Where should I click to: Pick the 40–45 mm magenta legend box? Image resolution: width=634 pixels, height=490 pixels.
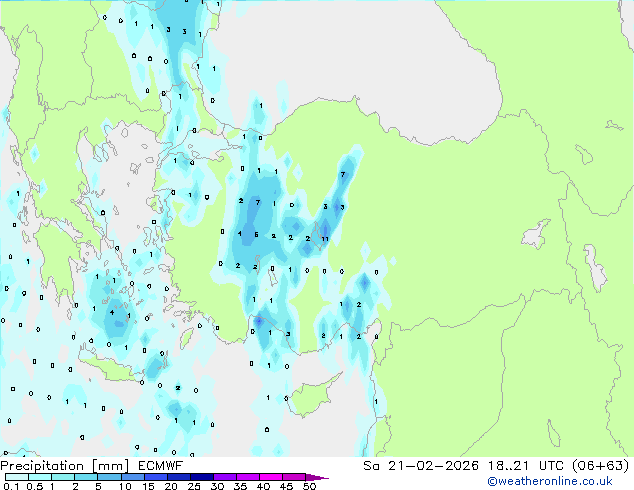click(271, 477)
